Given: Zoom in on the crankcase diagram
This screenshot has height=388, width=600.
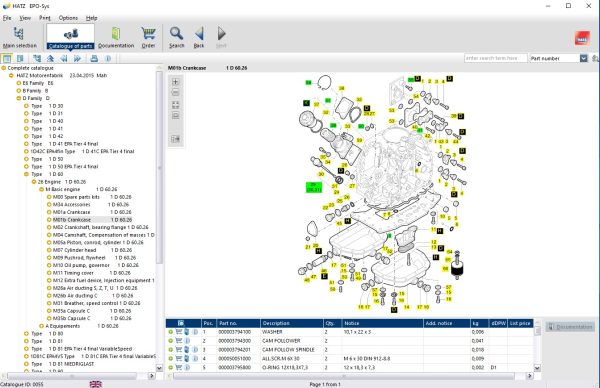Looking at the screenshot, I should coord(175,82).
